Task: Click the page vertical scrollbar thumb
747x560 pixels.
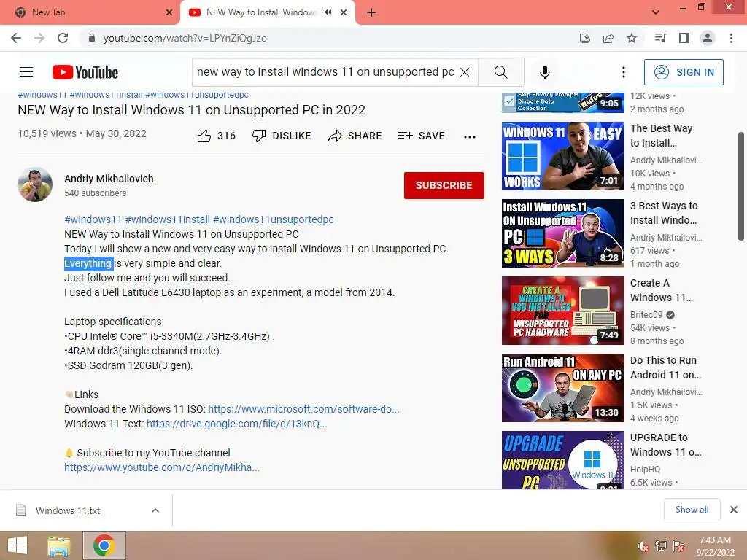Action: coord(741,187)
